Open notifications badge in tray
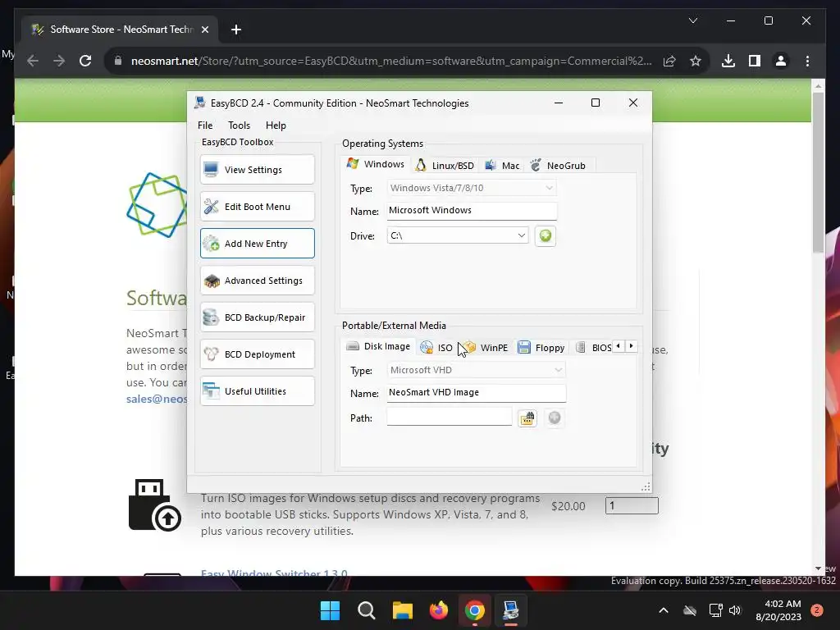This screenshot has width=840, height=630. pyautogui.click(x=817, y=610)
